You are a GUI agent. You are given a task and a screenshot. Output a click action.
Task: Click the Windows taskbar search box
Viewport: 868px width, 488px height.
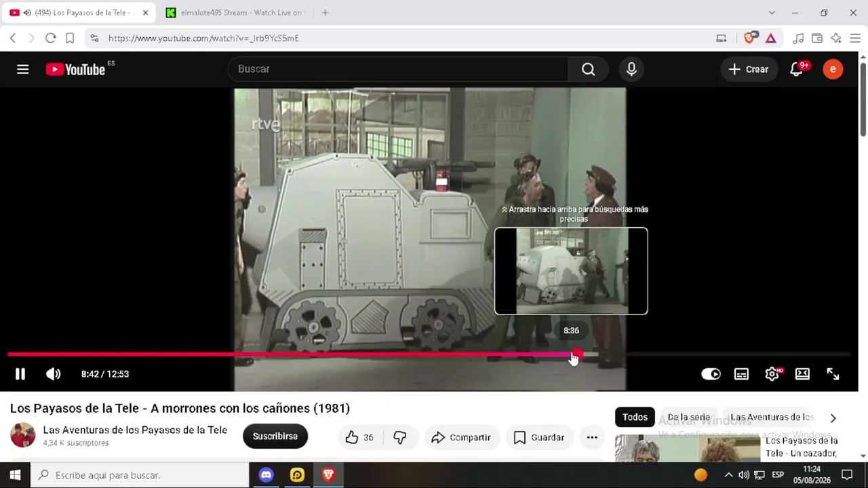coord(140,475)
